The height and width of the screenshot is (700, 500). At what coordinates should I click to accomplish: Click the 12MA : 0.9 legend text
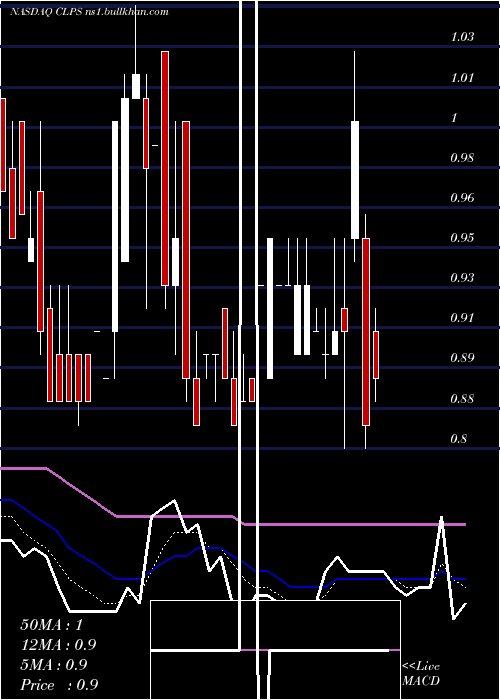tap(58, 645)
